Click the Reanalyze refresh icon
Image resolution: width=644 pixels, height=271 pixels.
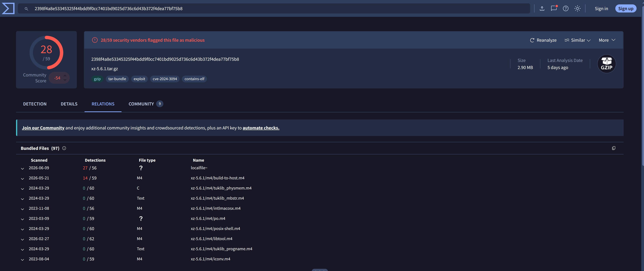click(532, 40)
